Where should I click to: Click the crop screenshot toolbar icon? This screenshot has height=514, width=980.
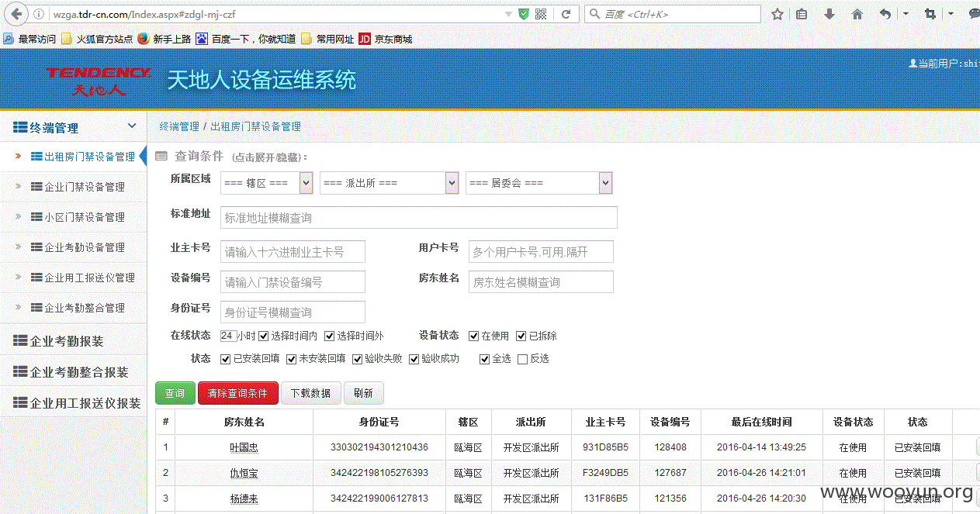pos(930,14)
